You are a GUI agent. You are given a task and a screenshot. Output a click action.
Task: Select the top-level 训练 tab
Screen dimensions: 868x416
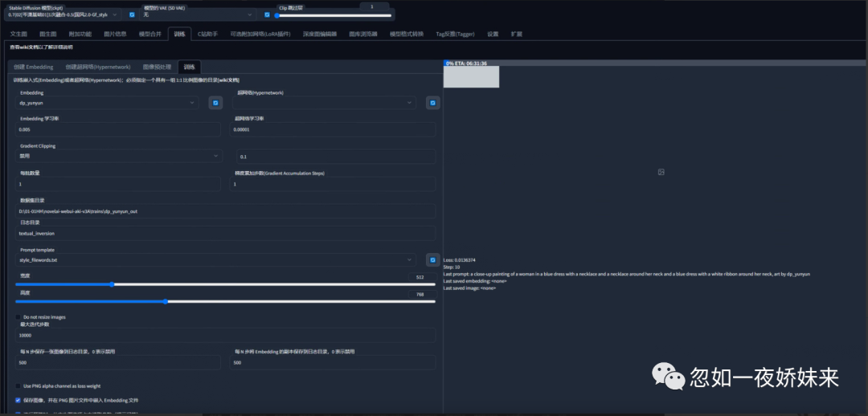pyautogui.click(x=179, y=34)
